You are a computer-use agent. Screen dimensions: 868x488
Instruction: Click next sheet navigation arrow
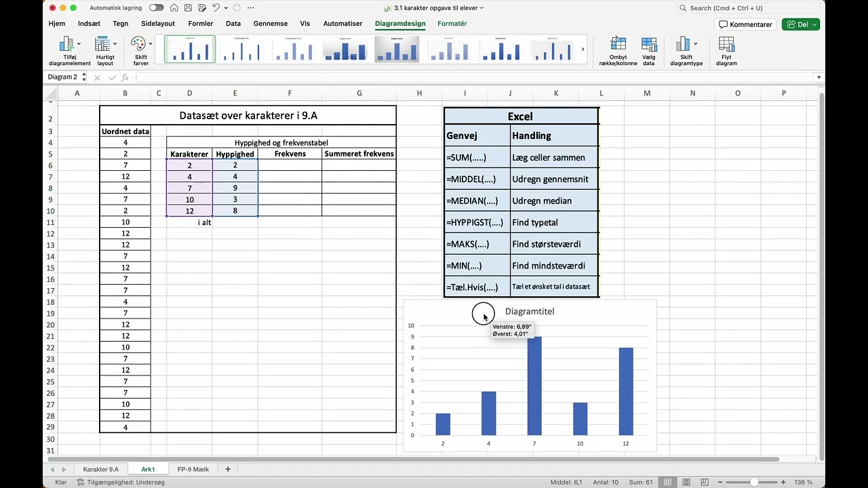pyautogui.click(x=64, y=469)
